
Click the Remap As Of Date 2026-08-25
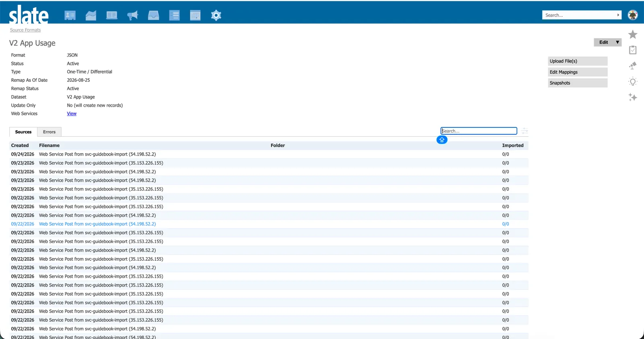point(78,80)
